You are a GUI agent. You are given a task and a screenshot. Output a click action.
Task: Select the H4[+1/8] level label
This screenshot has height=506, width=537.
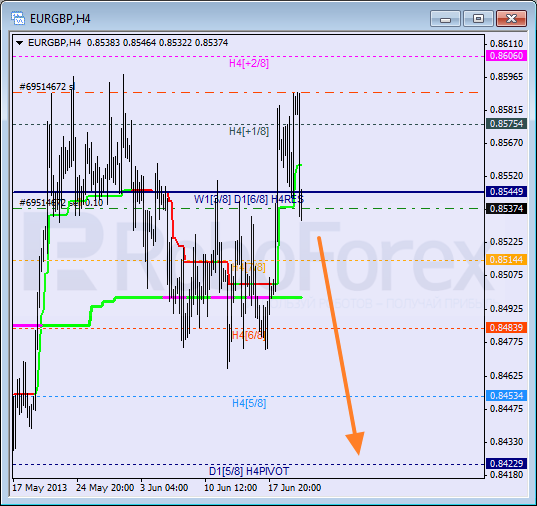coord(249,131)
